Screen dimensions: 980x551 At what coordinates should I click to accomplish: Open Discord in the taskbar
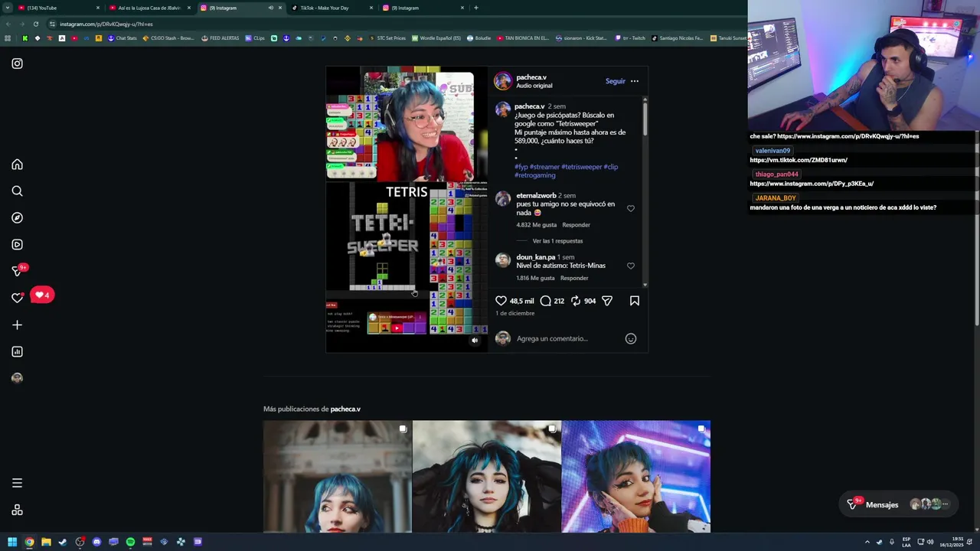(96, 542)
